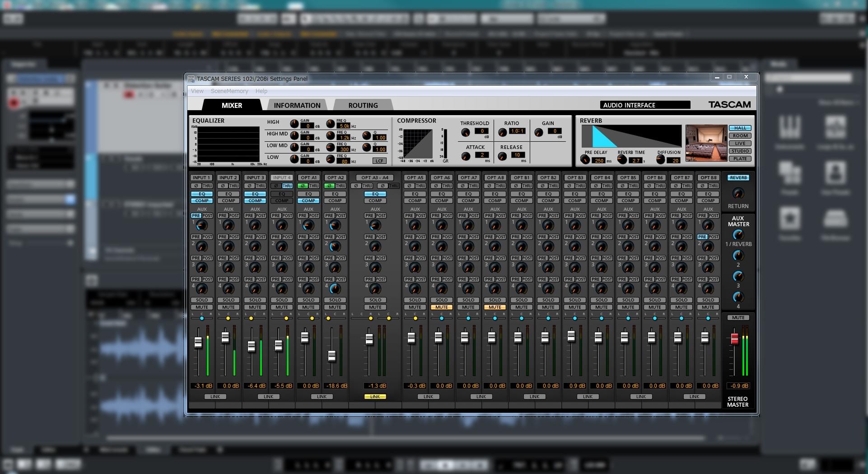Click the OPT A2 channel fader
This screenshot has width=868, height=474.
332,356
